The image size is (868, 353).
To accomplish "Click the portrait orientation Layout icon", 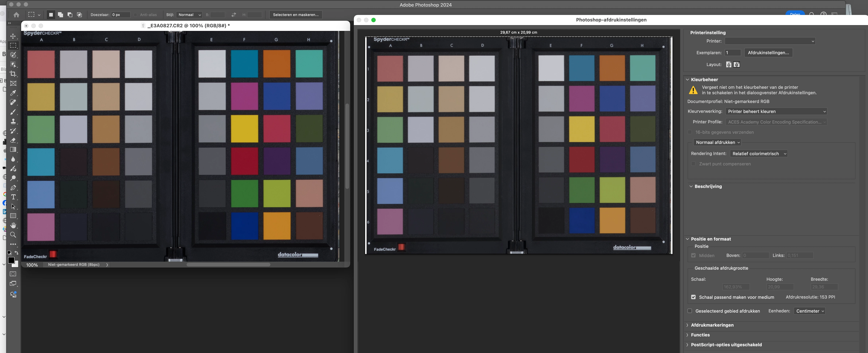I will point(728,65).
